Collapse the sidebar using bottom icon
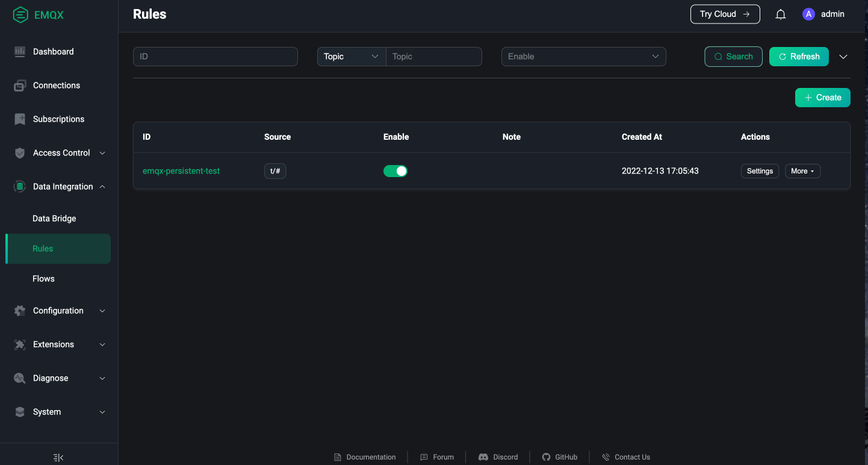Screen dimensions: 868x465 pyautogui.click(x=58, y=457)
